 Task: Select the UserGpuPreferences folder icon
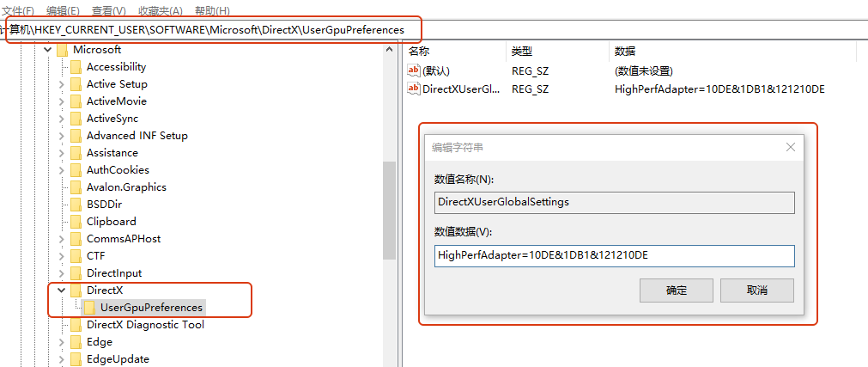[89, 308]
